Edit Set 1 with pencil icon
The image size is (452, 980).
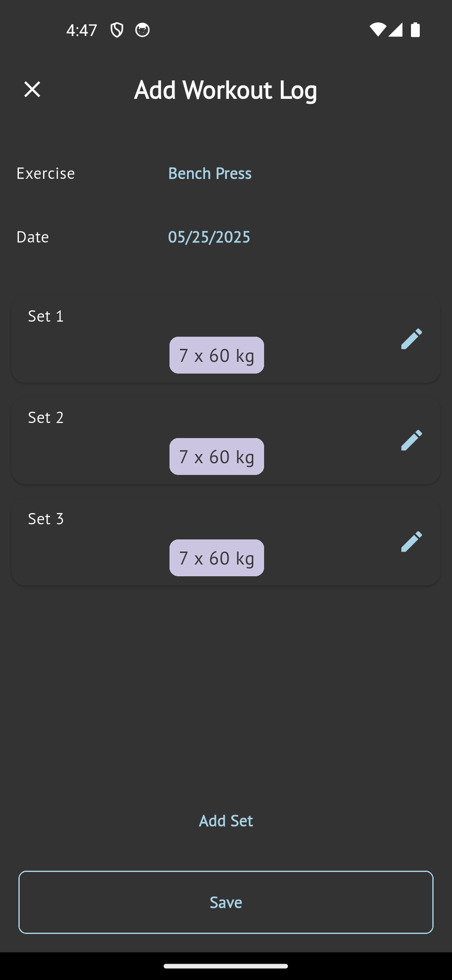(411, 339)
